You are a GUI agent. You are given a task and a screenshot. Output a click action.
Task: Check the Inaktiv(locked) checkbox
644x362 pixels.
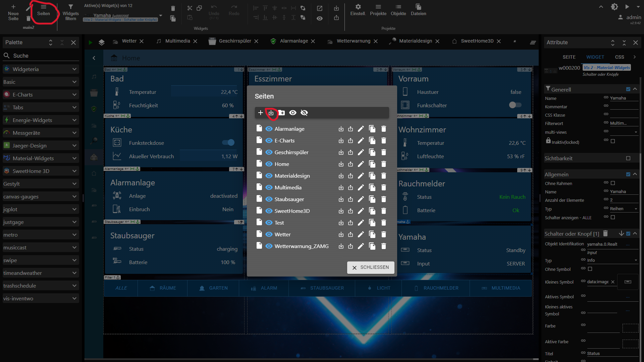click(613, 141)
